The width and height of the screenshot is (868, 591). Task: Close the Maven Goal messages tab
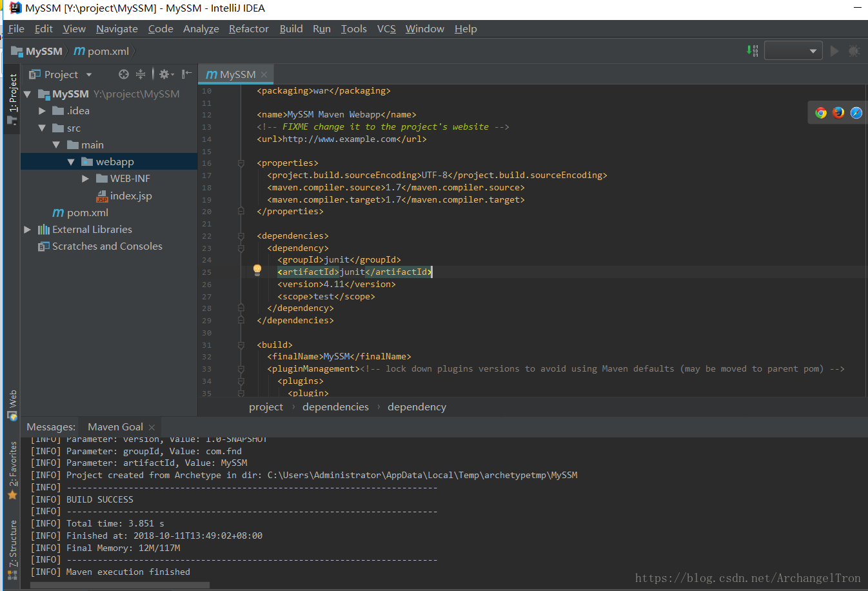click(x=152, y=427)
